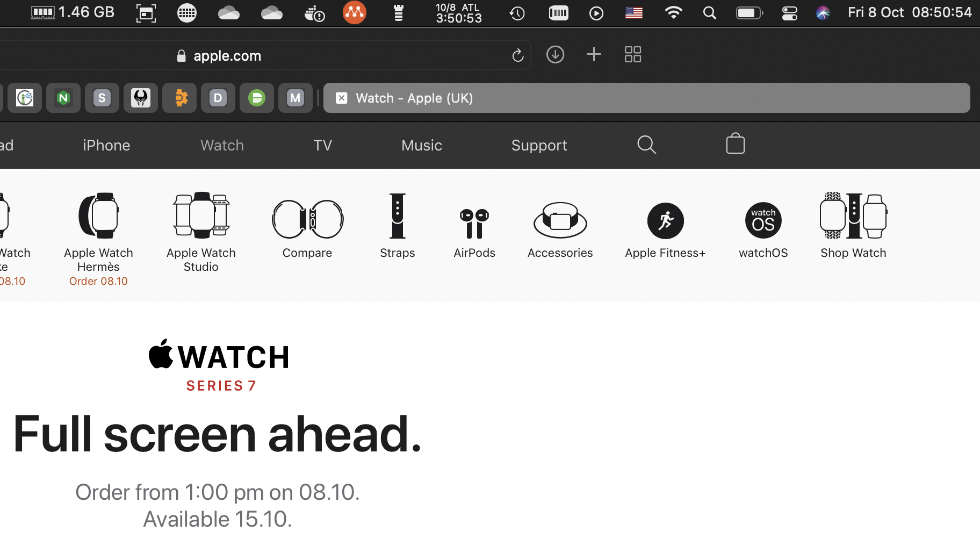Image resolution: width=980 pixels, height=546 pixels.
Task: Click the boxed bars menu bar icon beside Time Machine
Action: [559, 13]
